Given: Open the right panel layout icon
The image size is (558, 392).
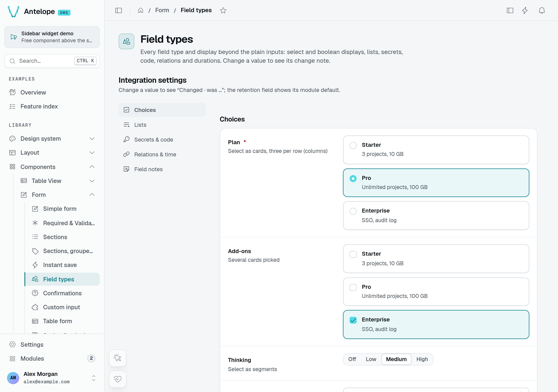Looking at the screenshot, I should click(510, 10).
